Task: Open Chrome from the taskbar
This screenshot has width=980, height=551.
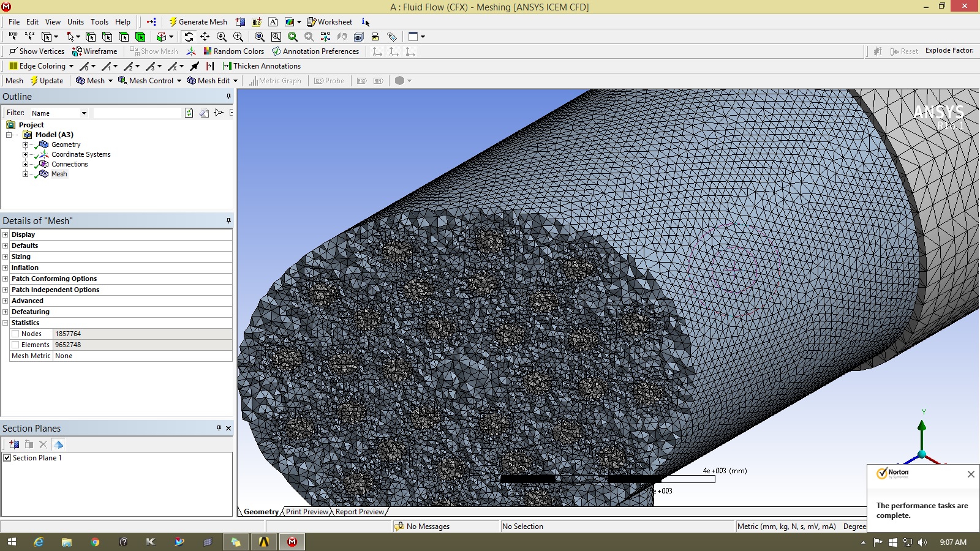Action: click(95, 542)
